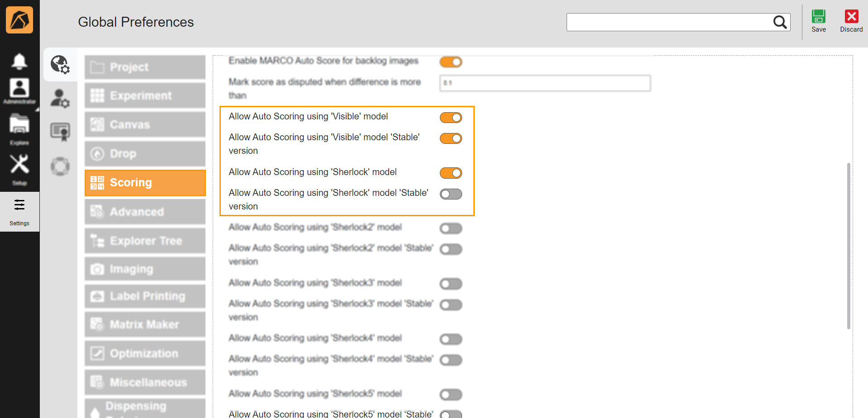This screenshot has height=418, width=868.
Task: Open notifications via the bell icon
Action: pos(19,62)
